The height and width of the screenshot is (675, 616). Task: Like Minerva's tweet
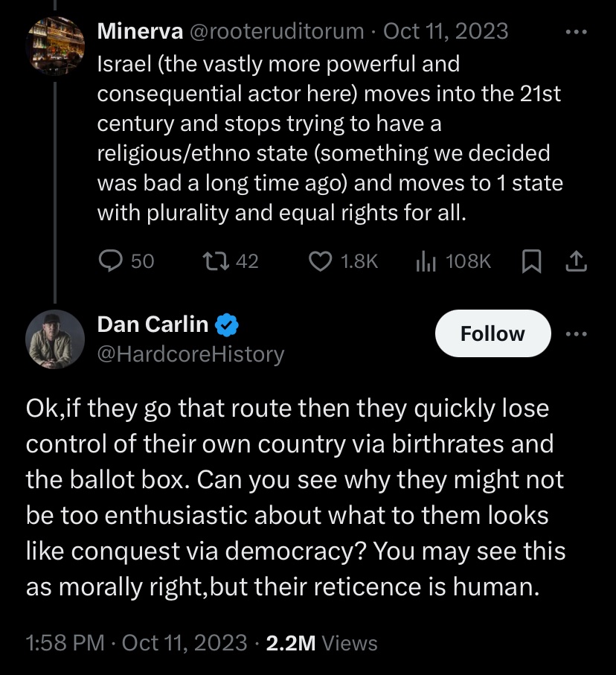click(321, 260)
